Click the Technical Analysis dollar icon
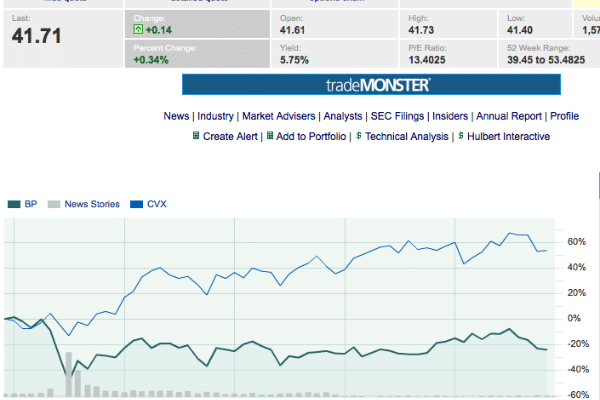 (359, 136)
